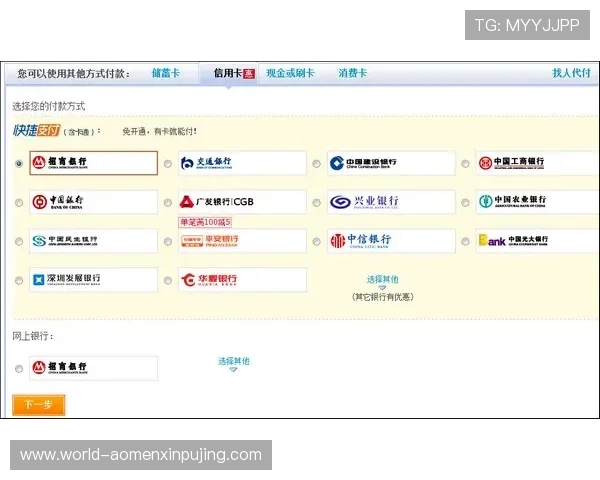Click the 网上银行: label

33,336
